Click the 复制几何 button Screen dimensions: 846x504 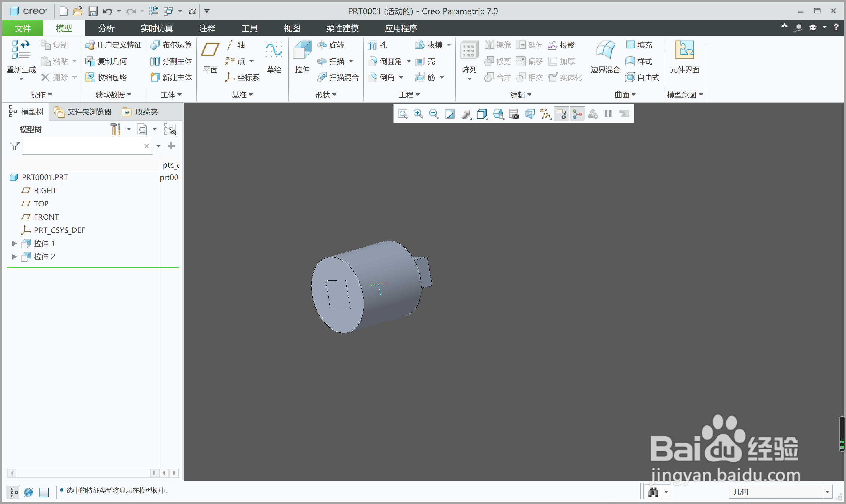click(106, 61)
